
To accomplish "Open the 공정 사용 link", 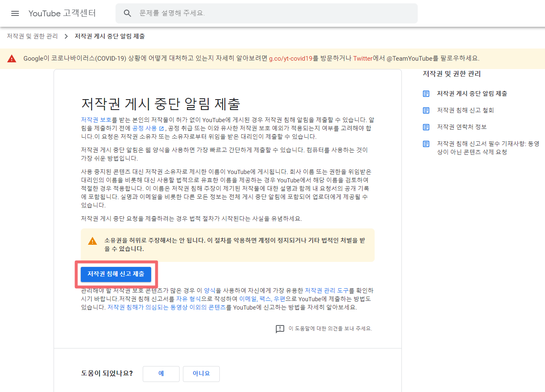I will 144,128.
